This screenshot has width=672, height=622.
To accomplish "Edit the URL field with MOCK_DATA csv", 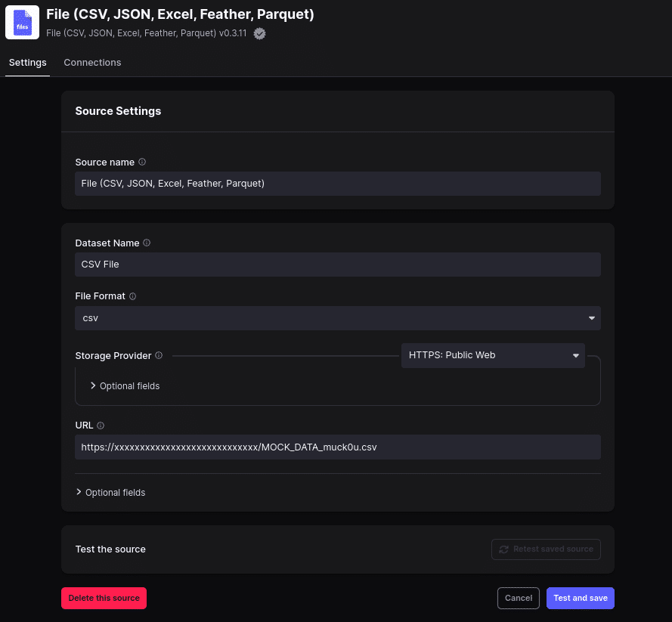I will (338, 447).
